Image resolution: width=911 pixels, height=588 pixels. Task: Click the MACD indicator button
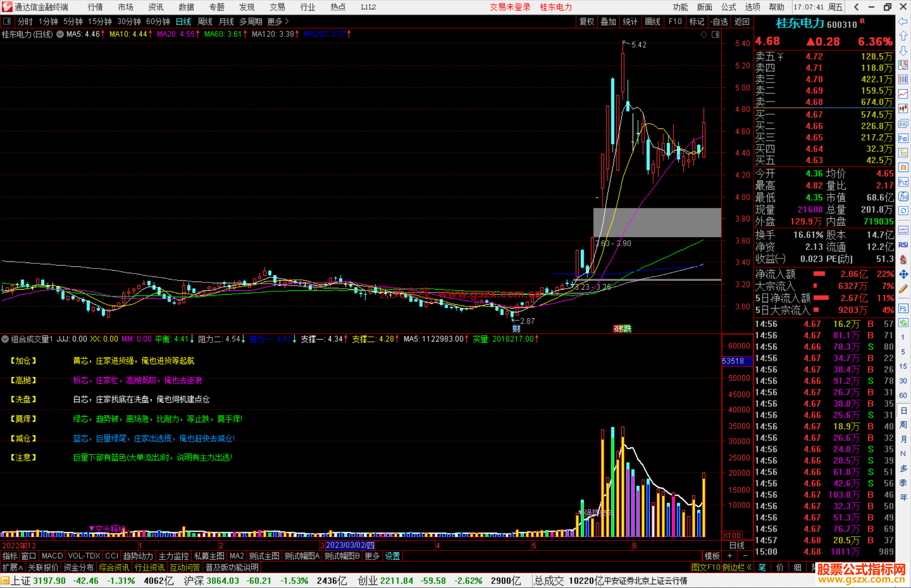pos(52,556)
